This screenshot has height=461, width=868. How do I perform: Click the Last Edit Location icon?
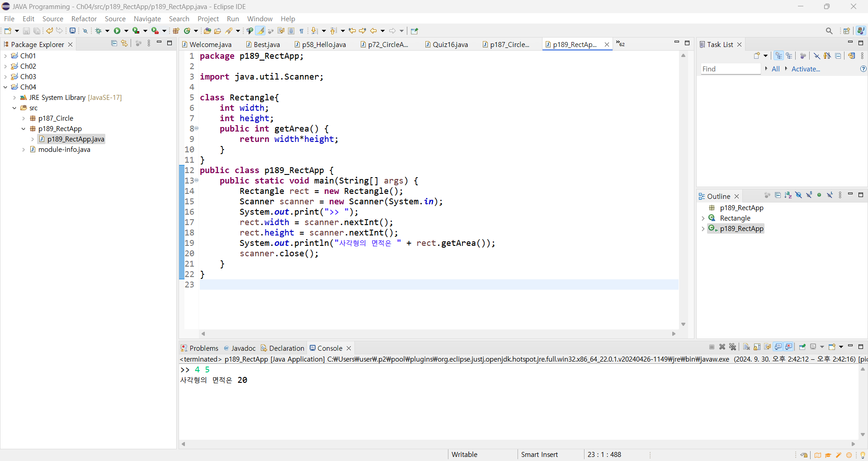click(x=352, y=31)
